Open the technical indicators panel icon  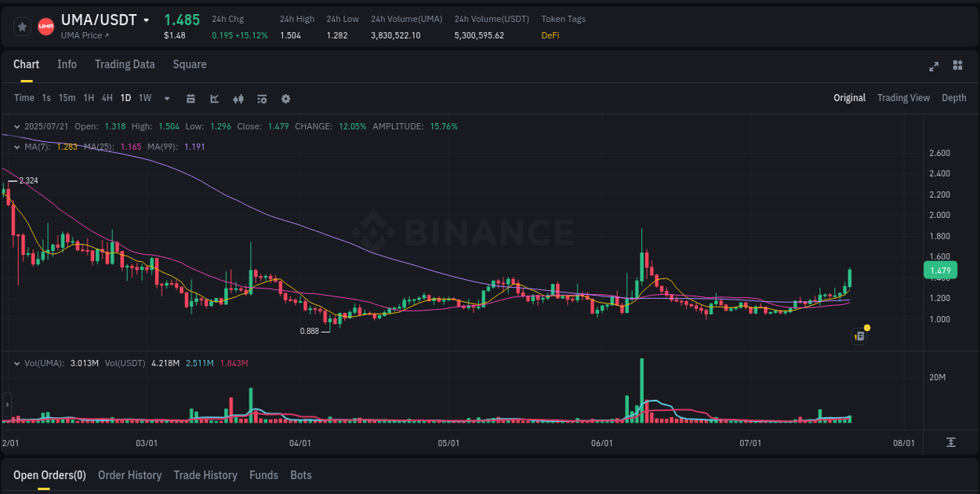[261, 99]
